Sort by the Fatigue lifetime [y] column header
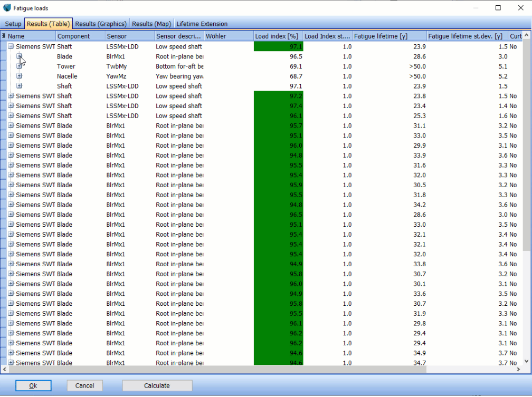The image size is (532, 397). tap(389, 36)
